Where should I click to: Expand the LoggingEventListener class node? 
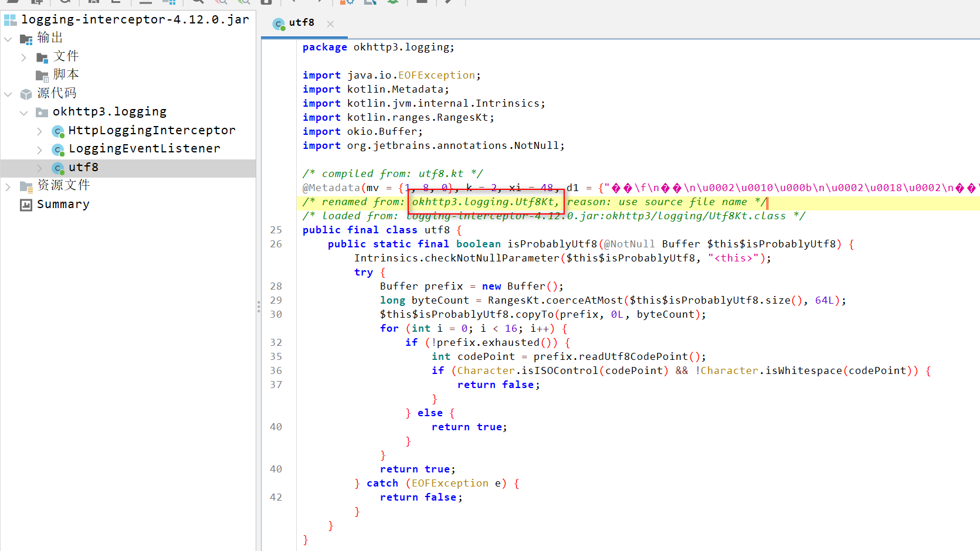coord(39,150)
